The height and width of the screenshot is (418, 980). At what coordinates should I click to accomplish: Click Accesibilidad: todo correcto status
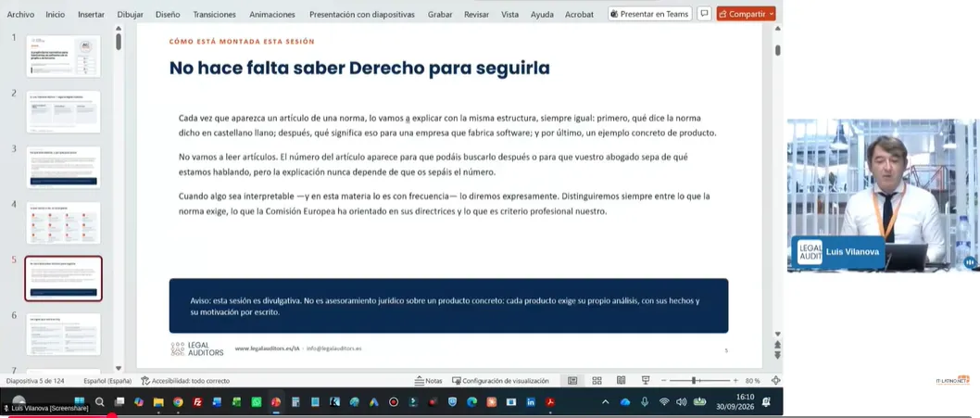click(x=185, y=380)
